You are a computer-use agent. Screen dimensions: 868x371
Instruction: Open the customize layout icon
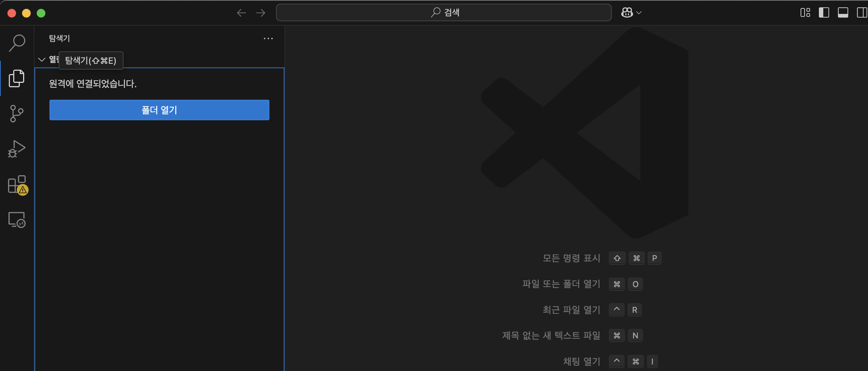[x=805, y=12]
